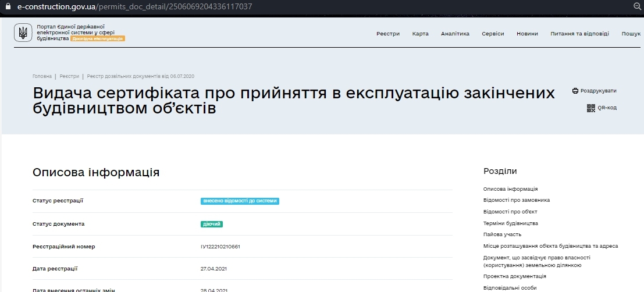Click the page title Видача сертифіката heading

coord(294,101)
